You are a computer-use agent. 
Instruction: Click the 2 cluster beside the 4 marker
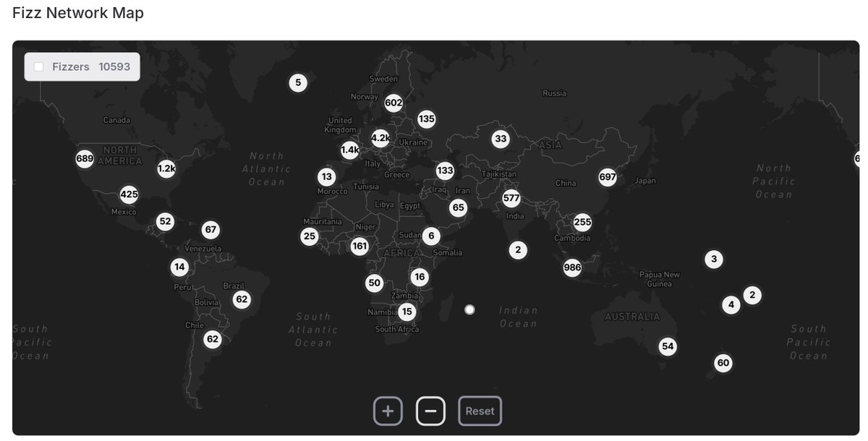752,295
